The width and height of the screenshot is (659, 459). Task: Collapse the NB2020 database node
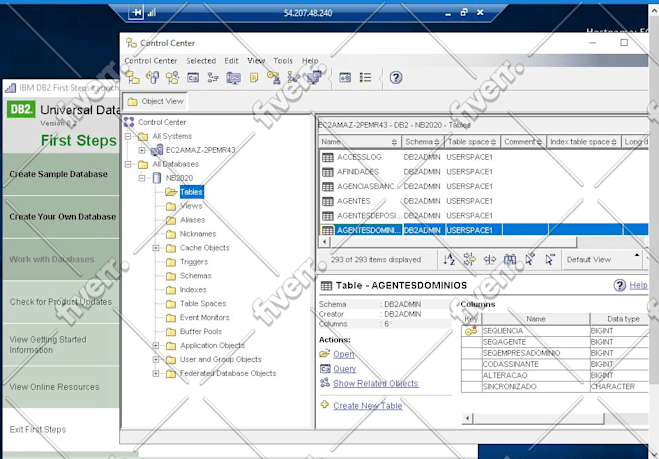click(x=142, y=178)
